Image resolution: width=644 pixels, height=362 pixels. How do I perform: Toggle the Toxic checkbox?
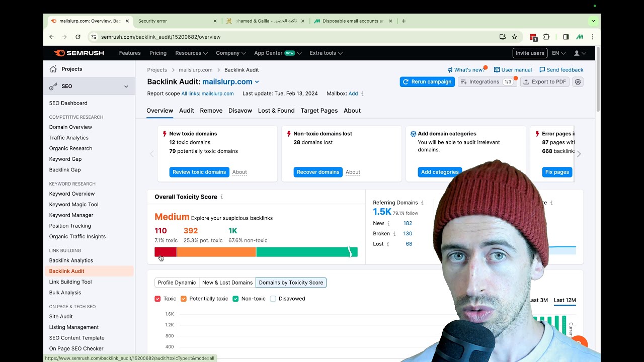click(x=157, y=299)
